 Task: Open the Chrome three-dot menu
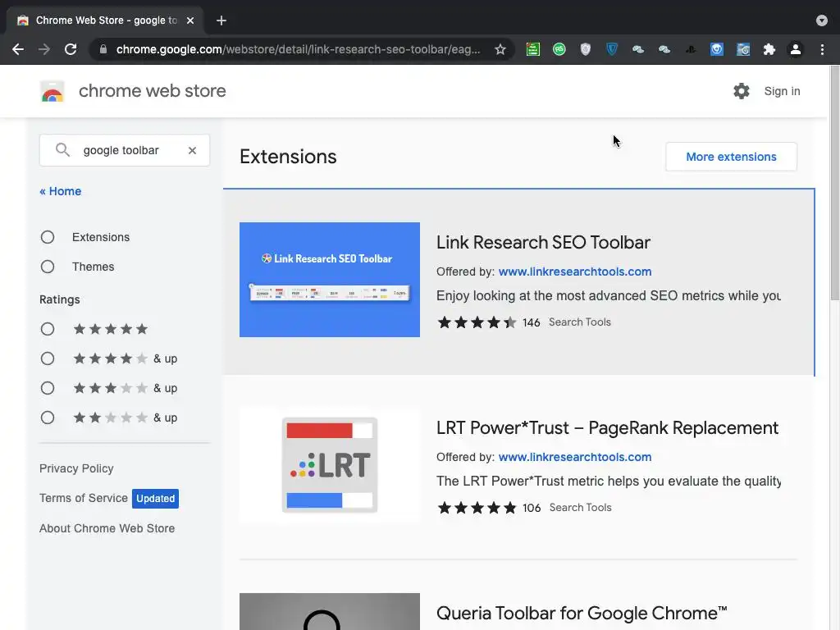pos(822,49)
